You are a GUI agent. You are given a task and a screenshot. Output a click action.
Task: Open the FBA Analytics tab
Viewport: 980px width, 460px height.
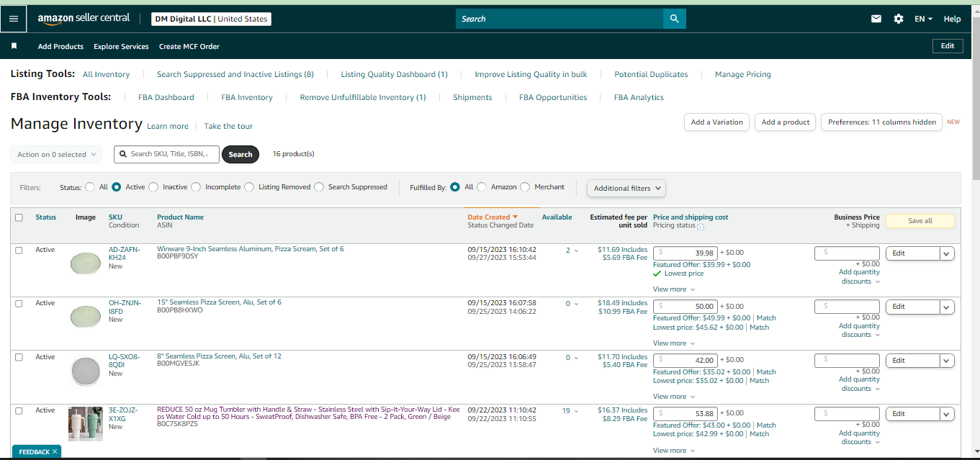click(x=639, y=97)
